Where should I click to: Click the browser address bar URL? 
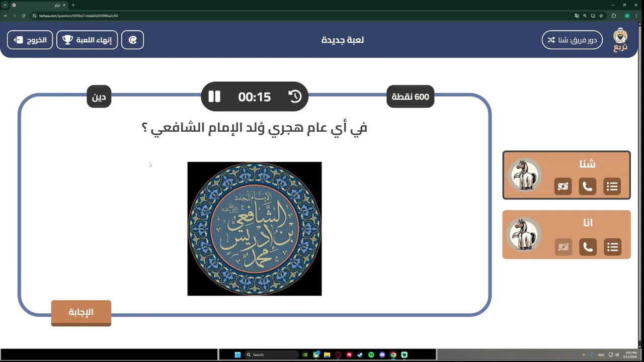(78, 16)
